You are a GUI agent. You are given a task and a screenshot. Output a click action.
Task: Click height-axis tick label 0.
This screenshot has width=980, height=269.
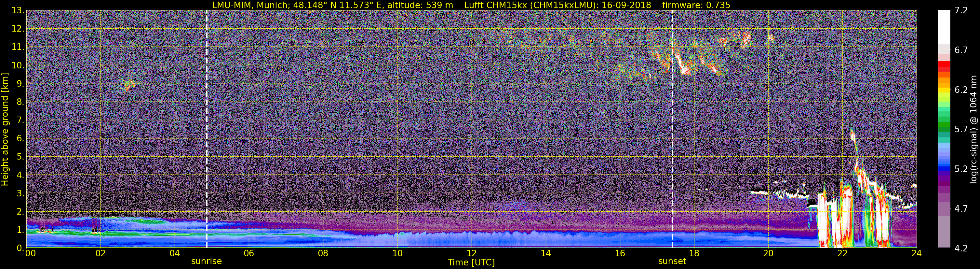pyautogui.click(x=20, y=248)
